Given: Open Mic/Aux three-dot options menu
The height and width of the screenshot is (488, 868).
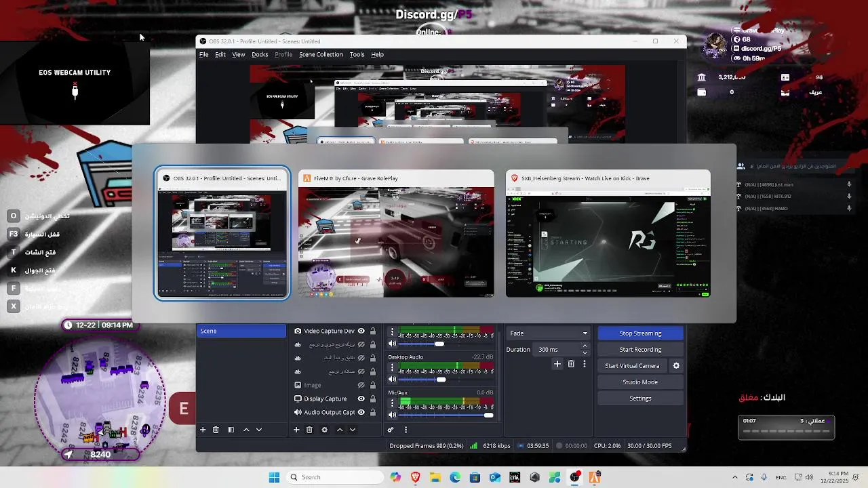Looking at the screenshot, I should [392, 402].
